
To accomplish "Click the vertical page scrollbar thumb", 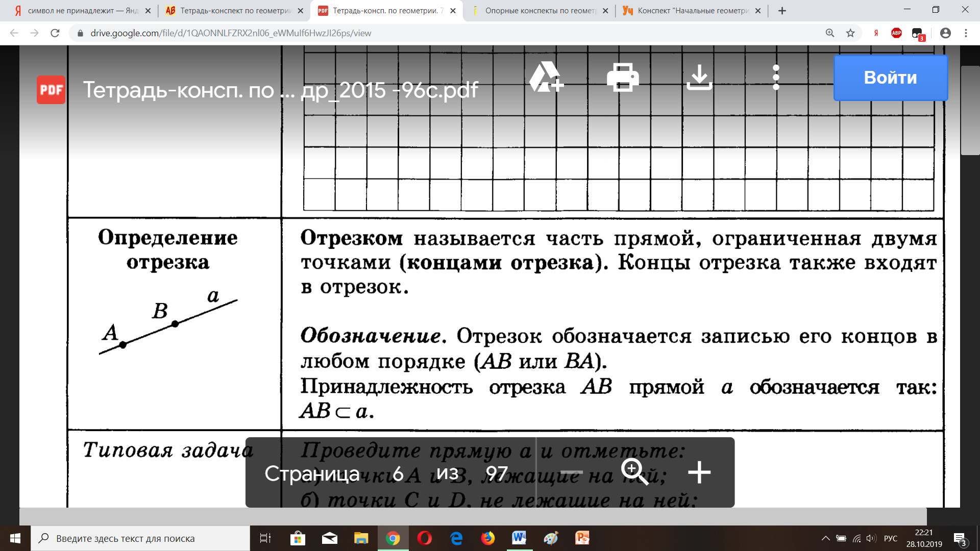I will click(x=970, y=110).
